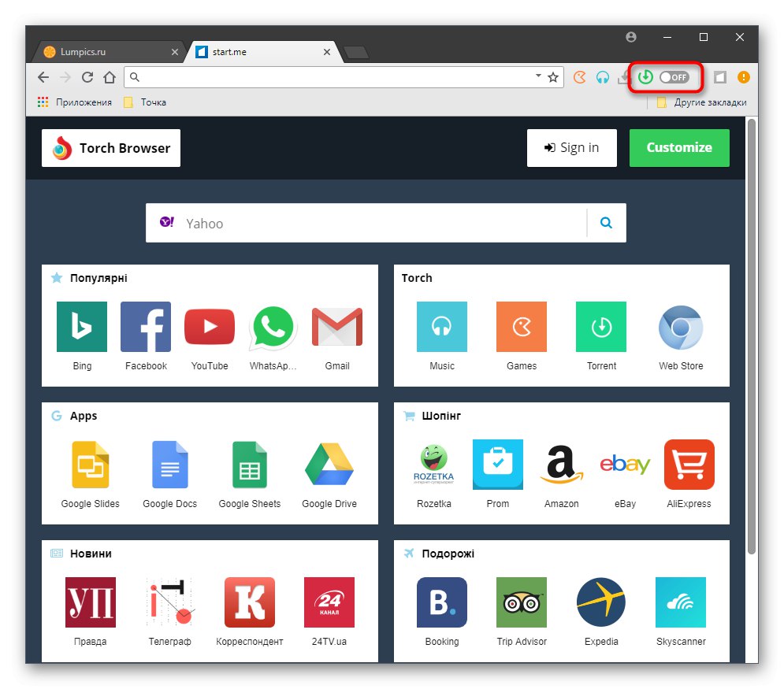The image size is (784, 689).
Task: Open the AliExpress shop tile
Action: click(689, 465)
